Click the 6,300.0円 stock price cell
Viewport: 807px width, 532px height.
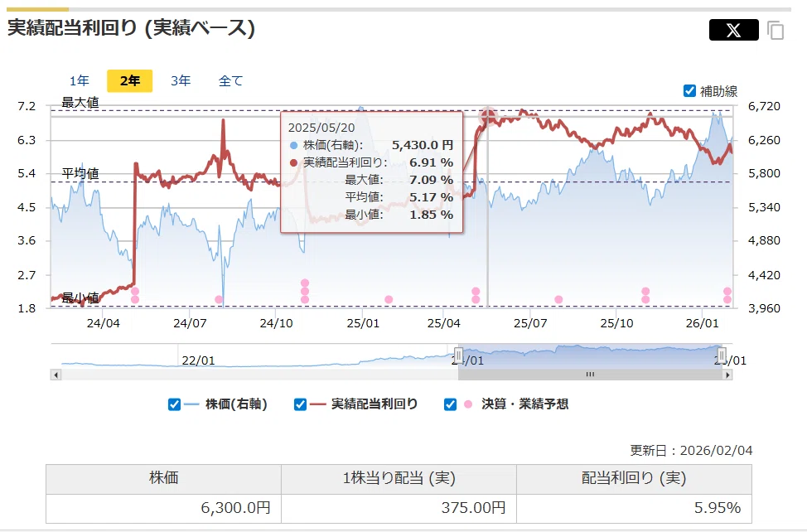pyautogui.click(x=164, y=508)
